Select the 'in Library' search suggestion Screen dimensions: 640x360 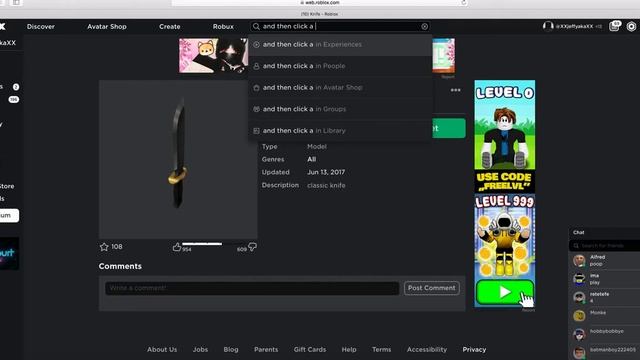pos(340,131)
